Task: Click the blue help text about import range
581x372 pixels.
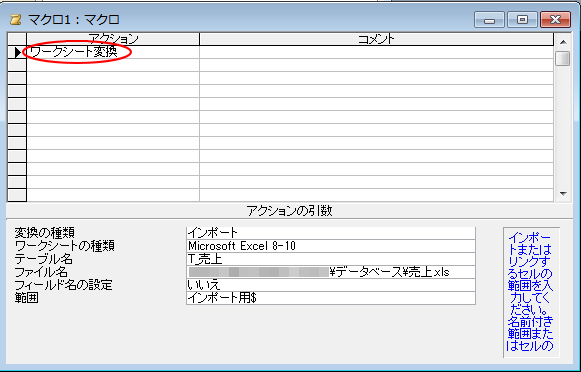Action: coord(531,292)
